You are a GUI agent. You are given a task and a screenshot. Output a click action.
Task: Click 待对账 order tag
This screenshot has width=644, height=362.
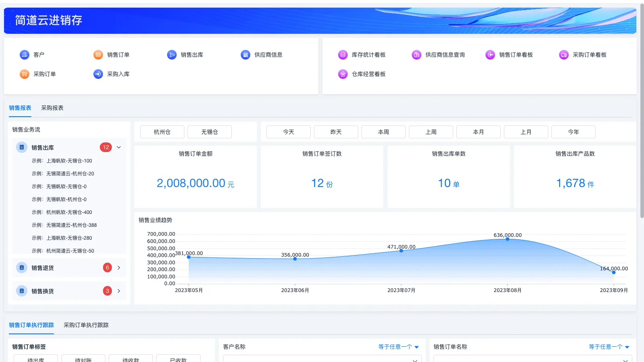(83, 358)
